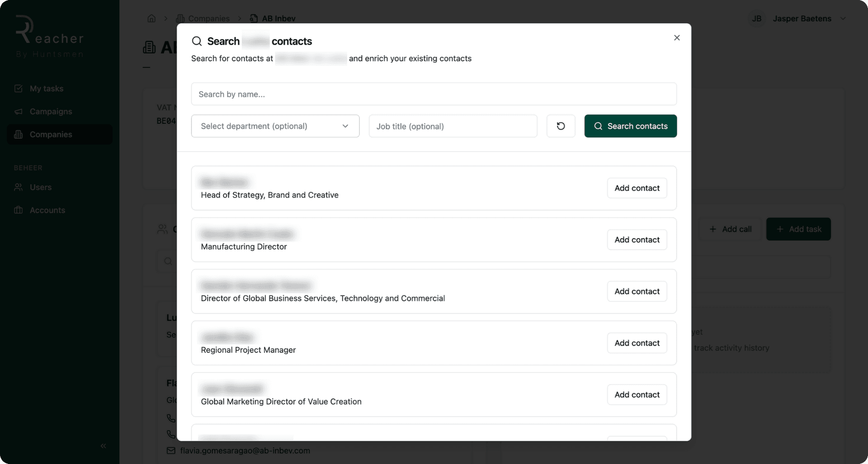868x464 pixels.
Task: Open the Select department dropdown
Action: 275,126
